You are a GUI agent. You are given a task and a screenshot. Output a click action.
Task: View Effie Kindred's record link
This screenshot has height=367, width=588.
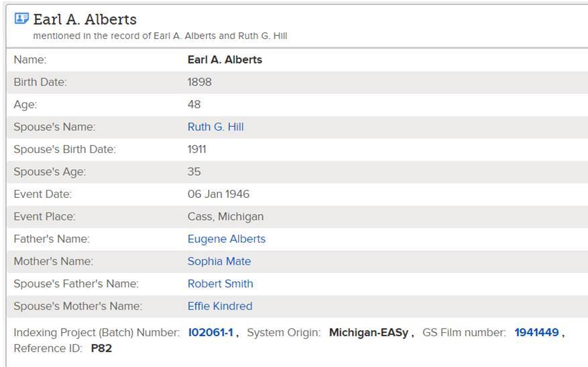[x=220, y=306]
